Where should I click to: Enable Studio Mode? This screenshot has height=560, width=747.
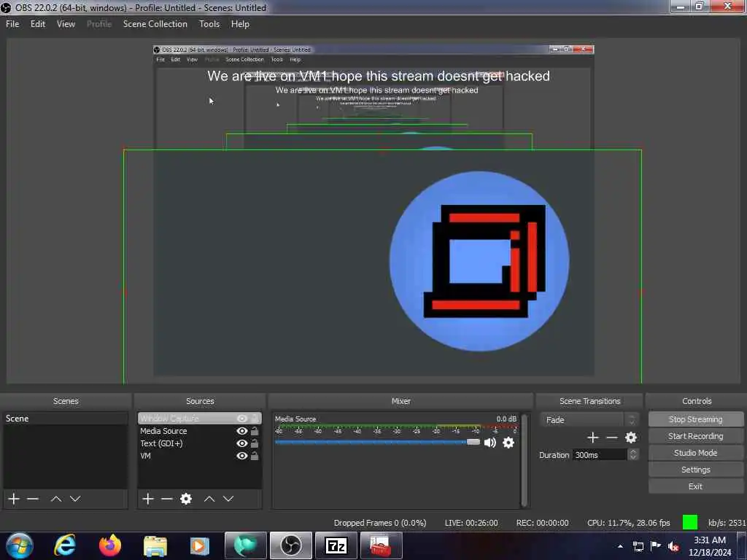point(695,453)
